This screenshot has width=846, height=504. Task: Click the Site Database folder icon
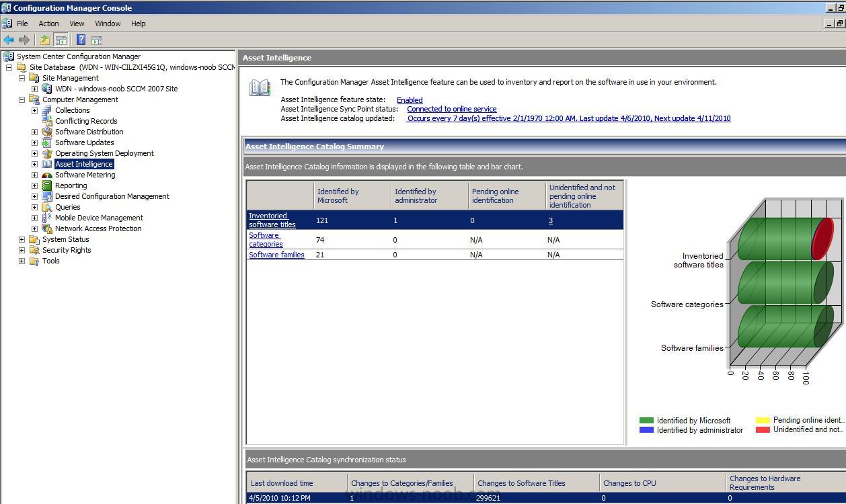[x=22, y=67]
